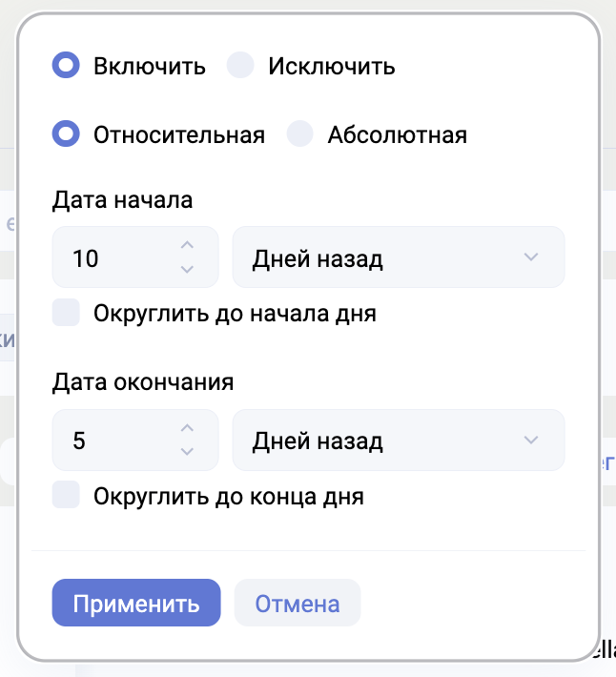The width and height of the screenshot is (616, 677).
Task: Switch to Абсолютная date mode
Action: click(300, 134)
